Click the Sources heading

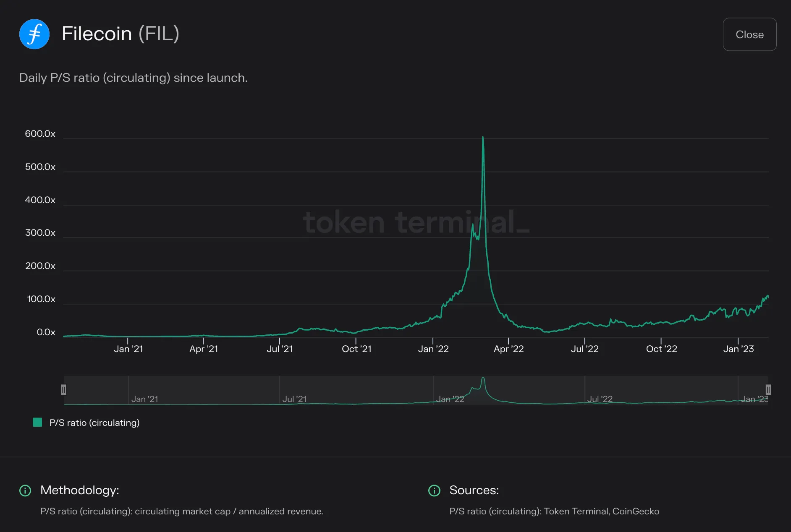tap(474, 490)
